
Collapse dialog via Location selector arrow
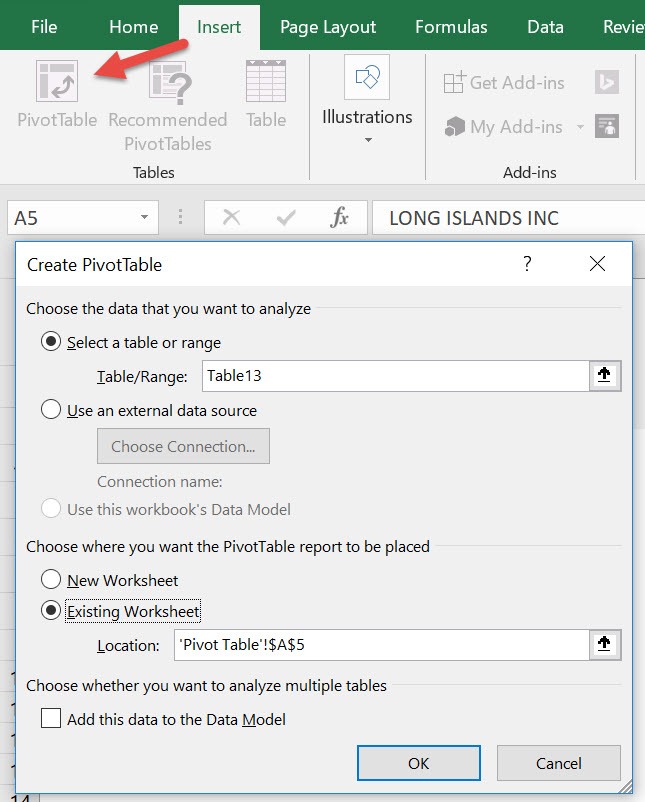click(605, 644)
